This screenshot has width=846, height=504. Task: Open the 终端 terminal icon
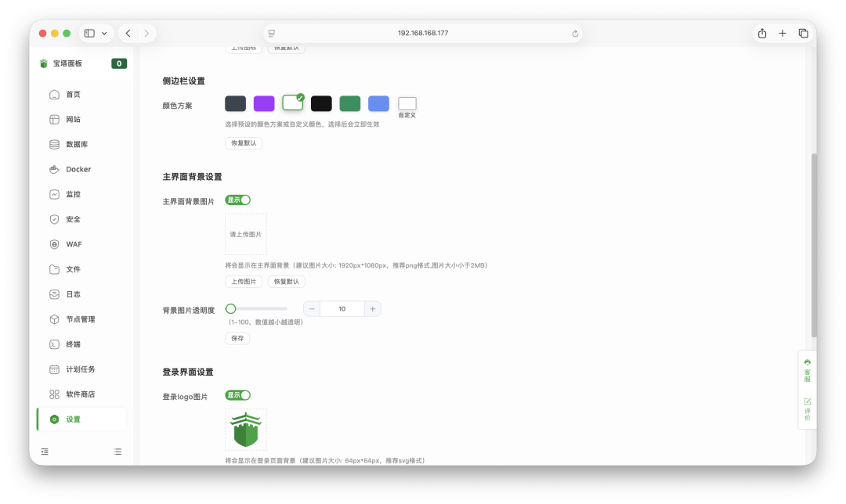54,344
